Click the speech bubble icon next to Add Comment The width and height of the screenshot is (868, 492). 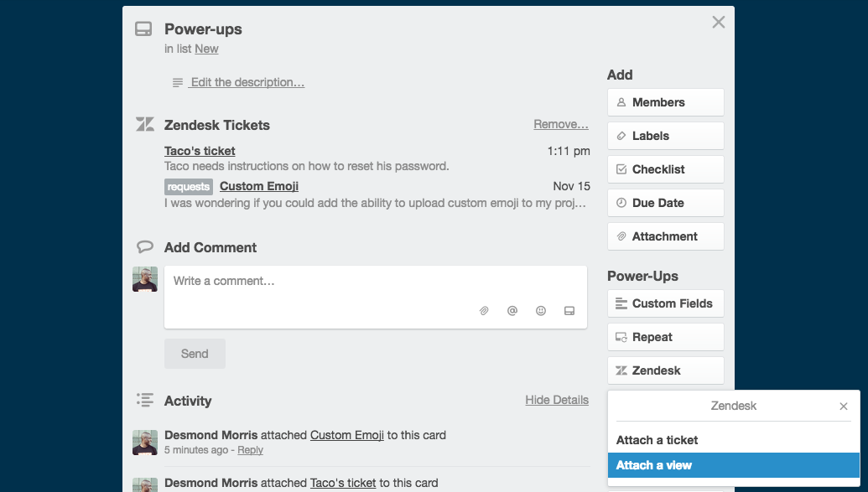144,246
